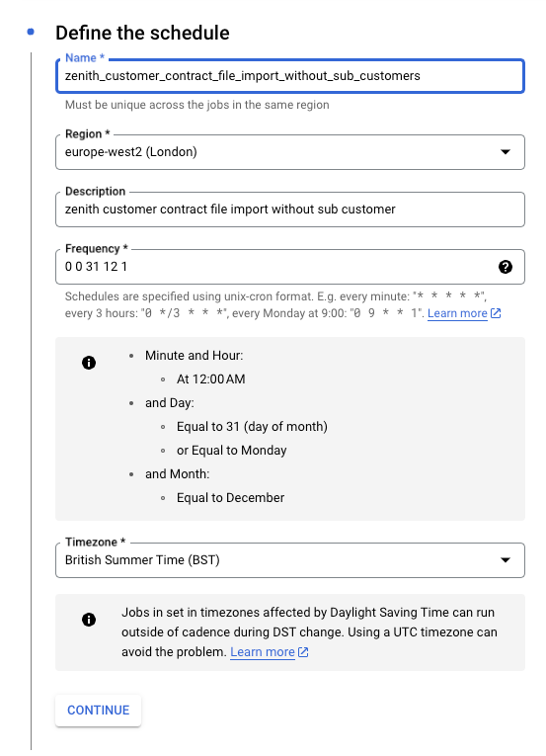This screenshot has width=546, height=756.
Task: Select the Equal to December text
Action: click(230, 497)
